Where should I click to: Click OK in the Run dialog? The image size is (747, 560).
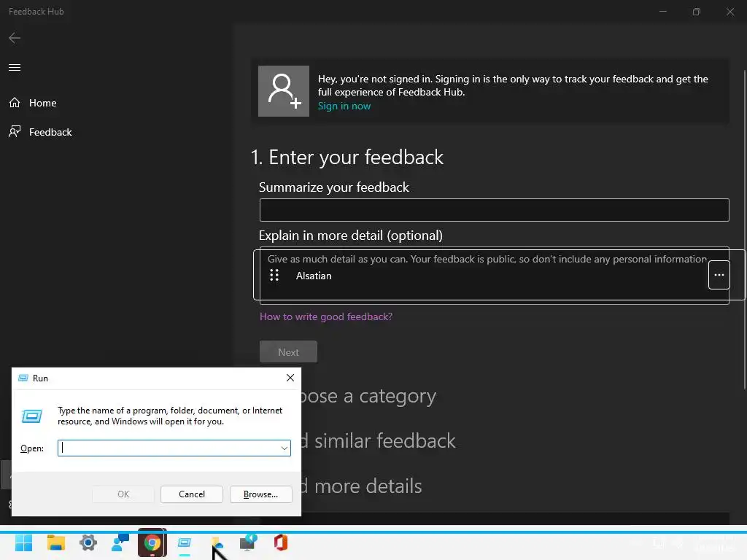[123, 494]
